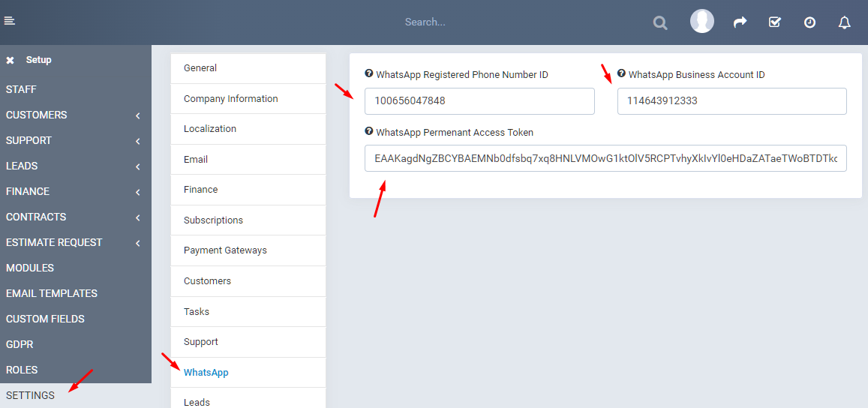Viewport: 868px width, 408px height.
Task: Click help icon beside Permenant Access Token
Action: click(x=368, y=131)
